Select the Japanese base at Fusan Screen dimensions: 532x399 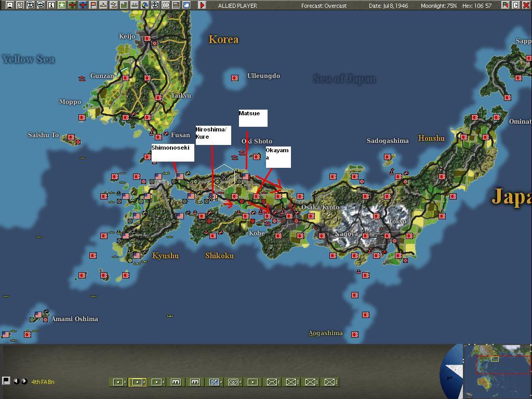pyautogui.click(x=158, y=137)
